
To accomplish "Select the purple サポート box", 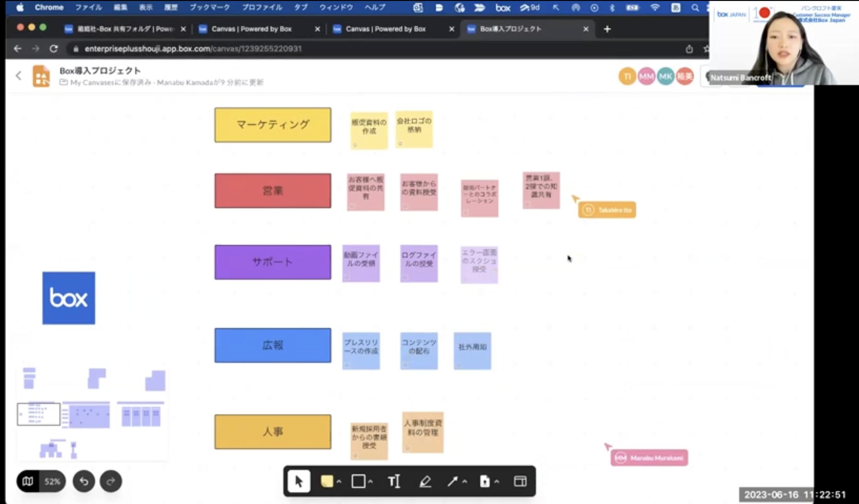I will click(x=273, y=262).
